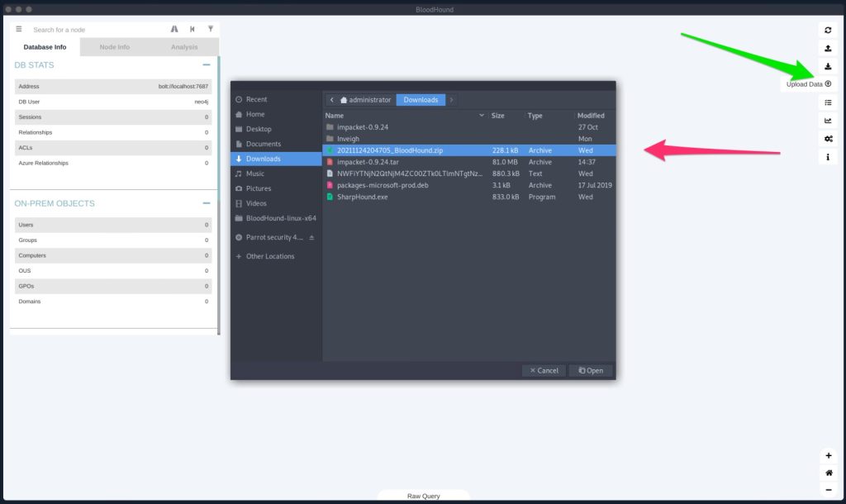This screenshot has height=504, width=846.
Task: Select Home in the file dialog sidebar
Action: point(276,114)
